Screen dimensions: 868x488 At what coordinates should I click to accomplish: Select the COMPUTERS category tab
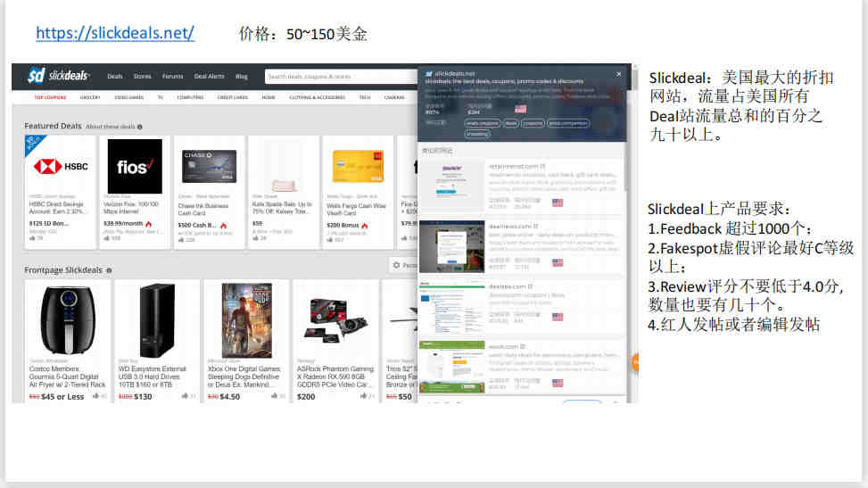pos(190,97)
